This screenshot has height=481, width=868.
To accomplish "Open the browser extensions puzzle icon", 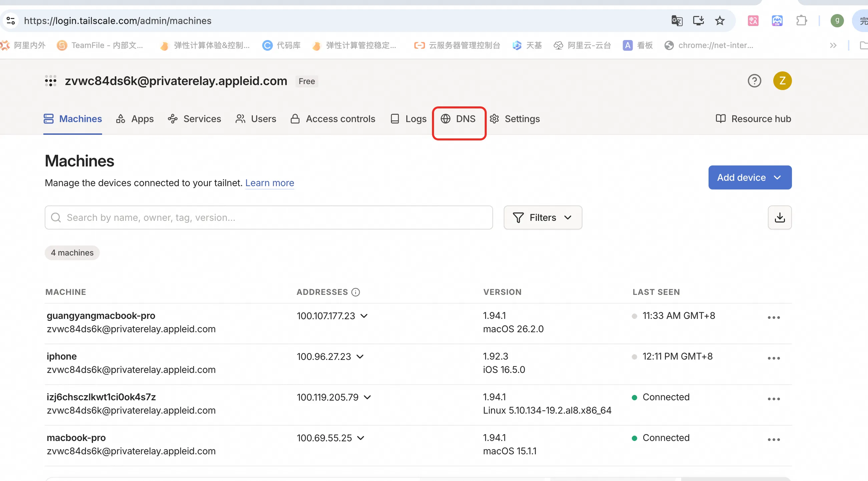I will (801, 21).
